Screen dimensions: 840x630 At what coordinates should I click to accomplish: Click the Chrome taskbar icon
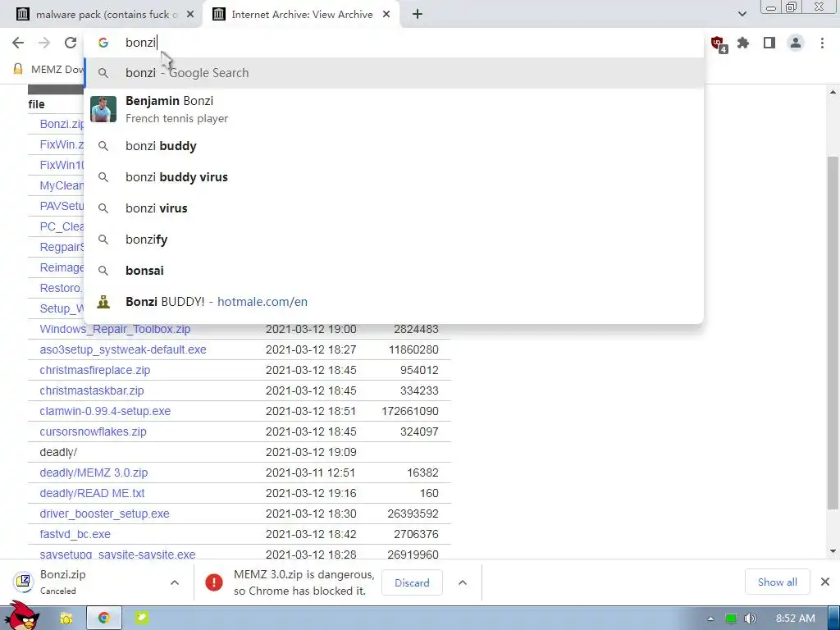(104, 619)
